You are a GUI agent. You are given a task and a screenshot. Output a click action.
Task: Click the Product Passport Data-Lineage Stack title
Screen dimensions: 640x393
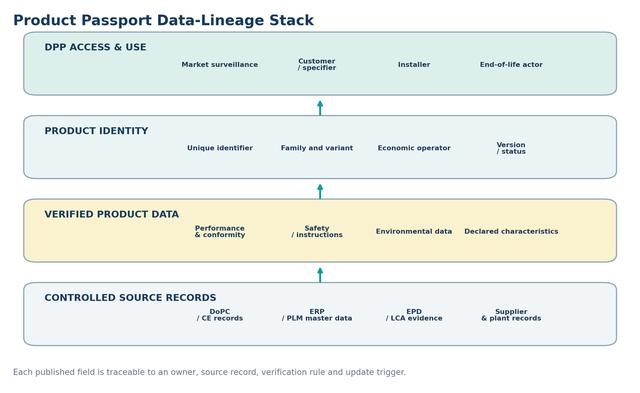(x=163, y=20)
